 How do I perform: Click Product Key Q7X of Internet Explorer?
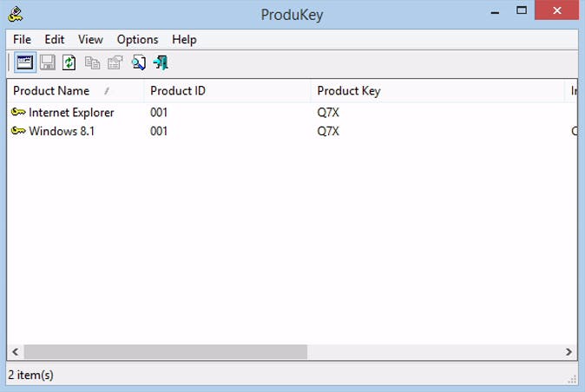pos(328,112)
